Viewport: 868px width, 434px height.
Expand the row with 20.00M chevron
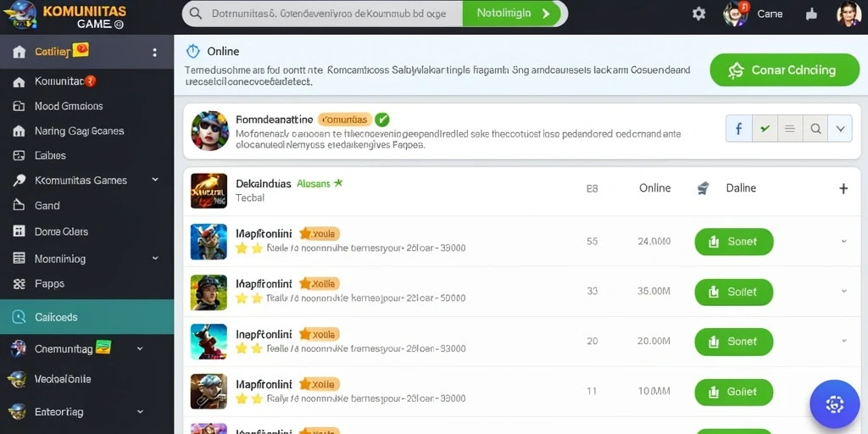(843, 341)
